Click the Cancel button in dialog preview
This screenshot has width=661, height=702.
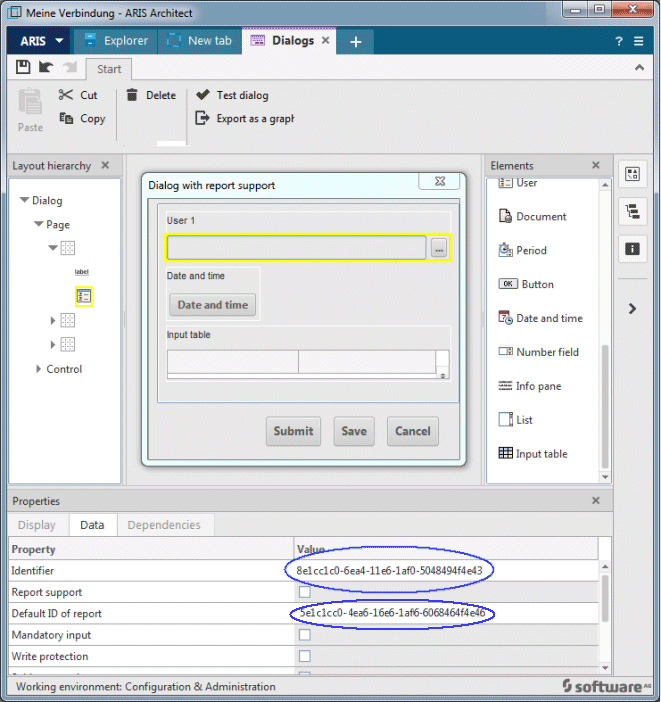click(x=412, y=431)
